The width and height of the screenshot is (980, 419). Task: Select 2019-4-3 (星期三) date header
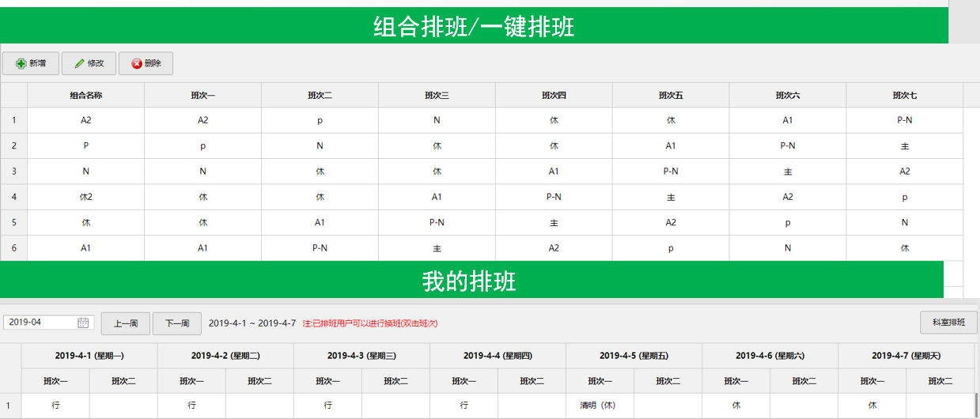click(362, 356)
